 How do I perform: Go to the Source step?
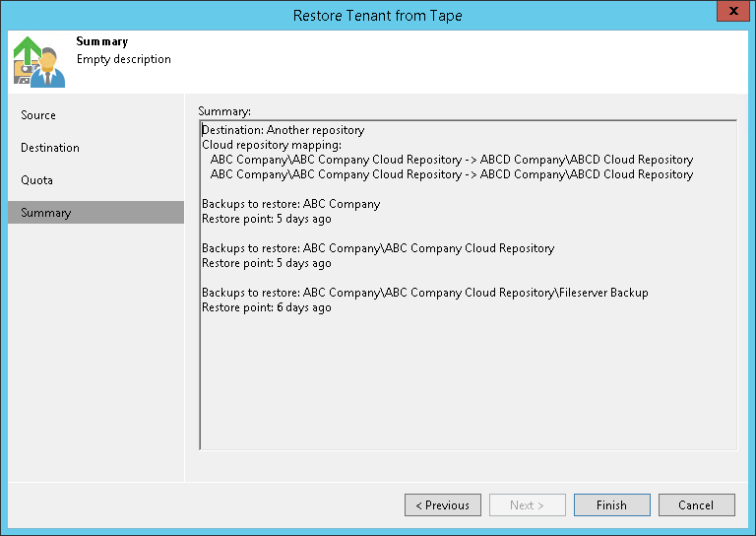tap(38, 115)
